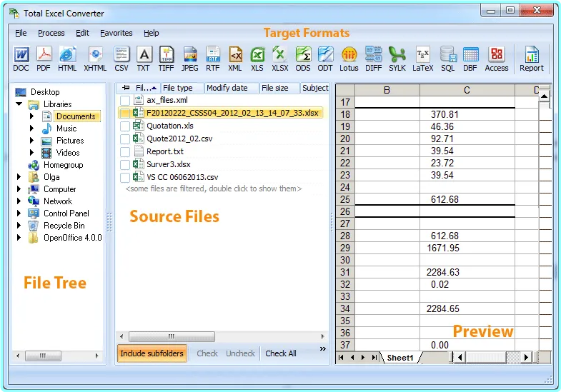Toggle Include subfolders button
Screen dimensions: 561x392
pos(152,353)
